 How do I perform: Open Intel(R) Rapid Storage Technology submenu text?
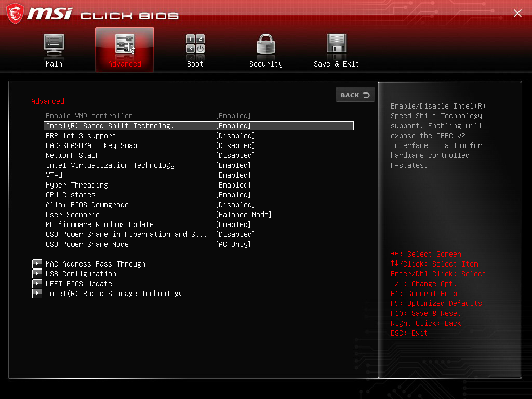[114, 294]
